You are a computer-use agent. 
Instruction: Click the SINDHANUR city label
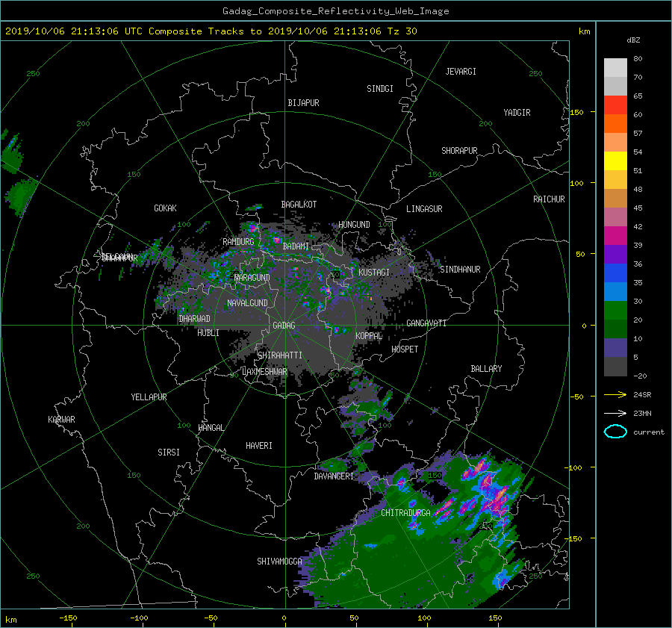(x=460, y=270)
